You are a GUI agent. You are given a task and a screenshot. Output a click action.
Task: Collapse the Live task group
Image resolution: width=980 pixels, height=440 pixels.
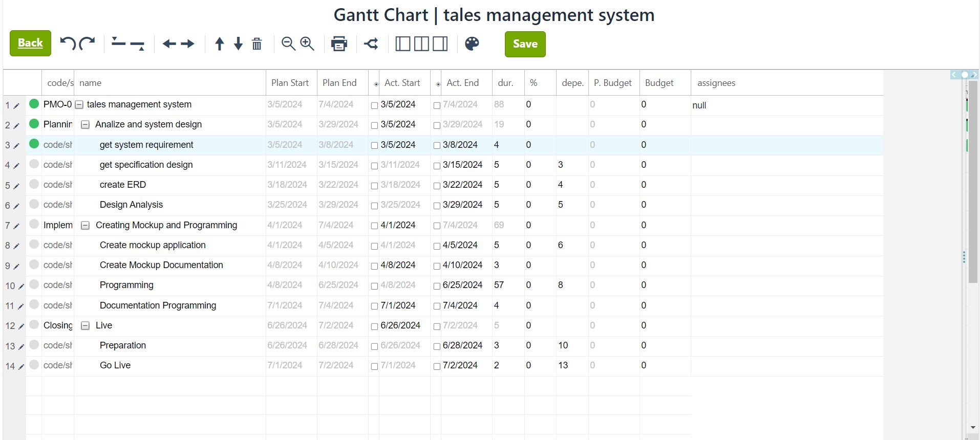point(86,326)
